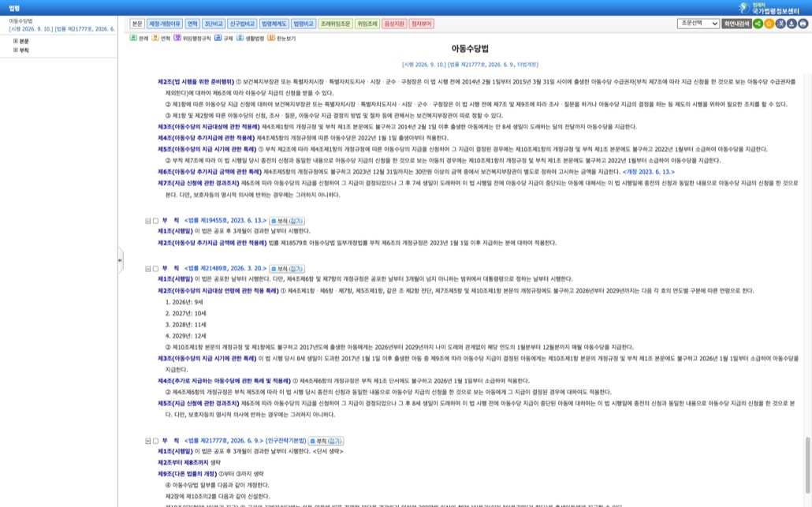
Task: Click the 연혁 legend icon
Action: [155, 38]
